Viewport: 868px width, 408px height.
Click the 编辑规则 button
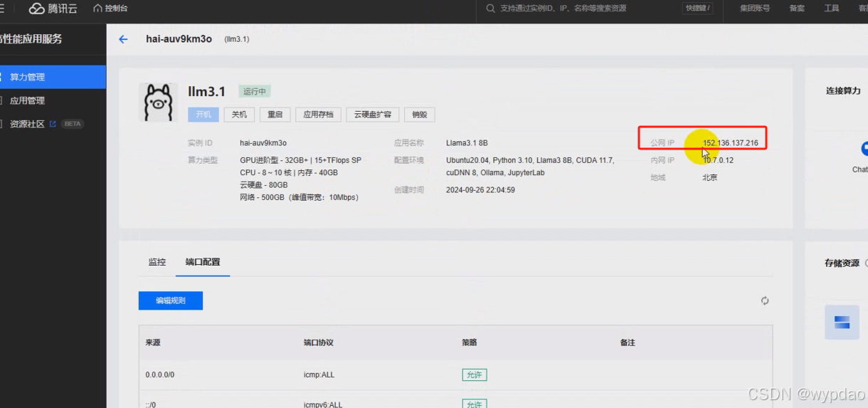coord(171,300)
